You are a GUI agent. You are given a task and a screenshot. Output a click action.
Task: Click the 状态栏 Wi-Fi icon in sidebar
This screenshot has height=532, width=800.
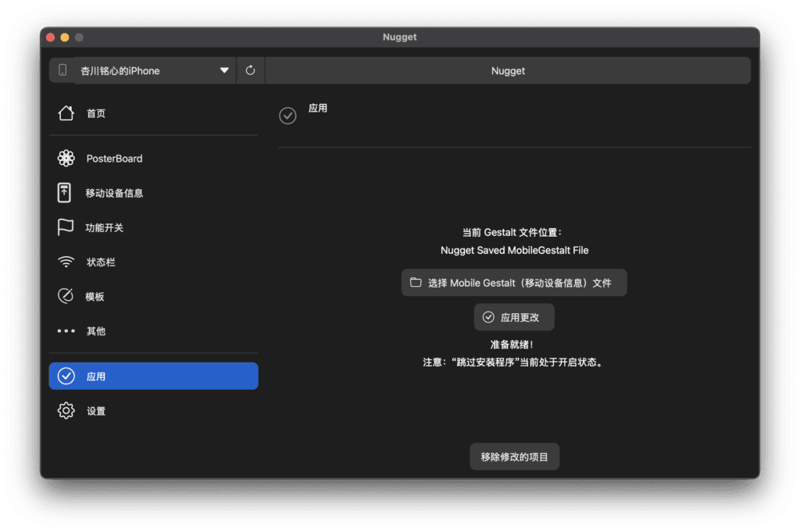click(x=66, y=262)
